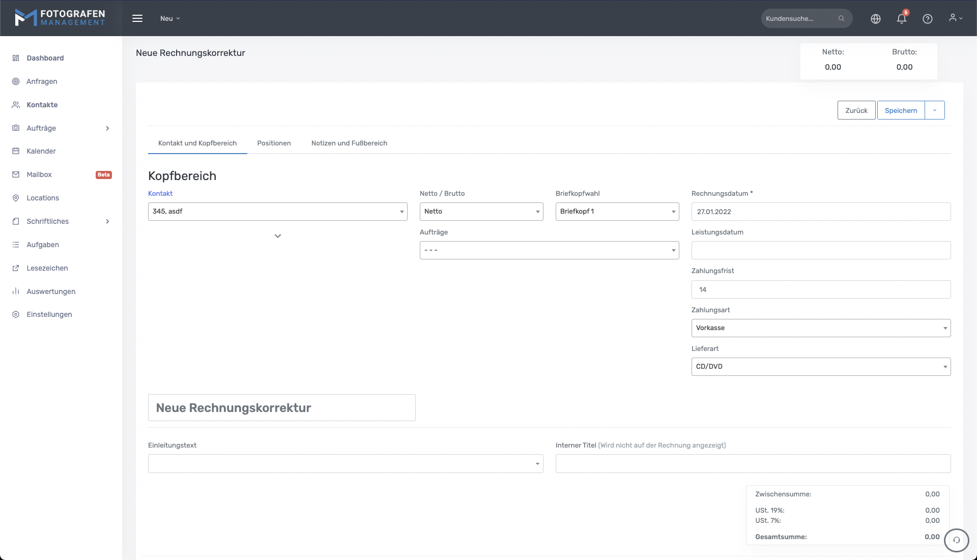Click the circular refresh icon bottom right

coord(956,540)
